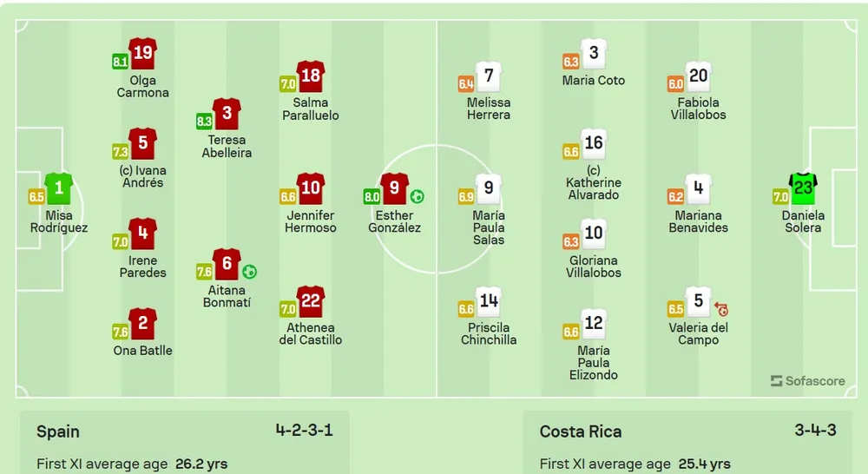Click substitution icon near Valeria del Campo
868x474 pixels.
point(721,308)
